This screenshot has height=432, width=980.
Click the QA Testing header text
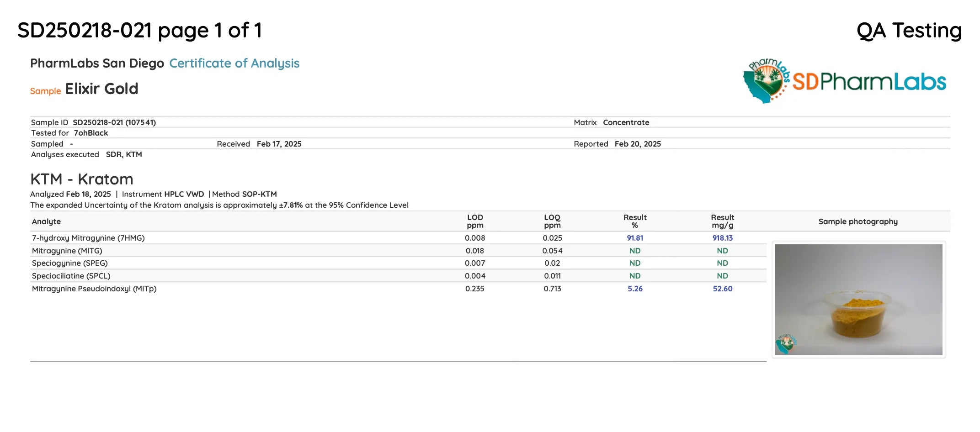click(909, 31)
